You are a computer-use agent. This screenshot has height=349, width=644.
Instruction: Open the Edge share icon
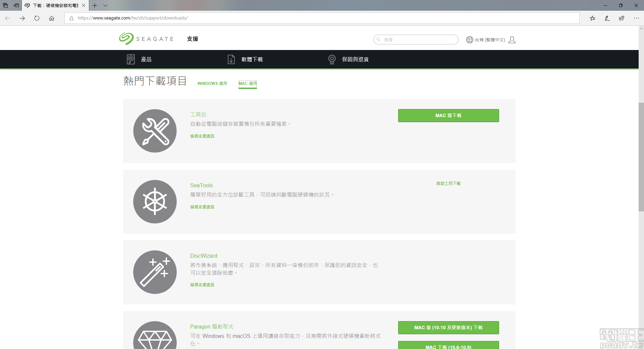(x=622, y=18)
